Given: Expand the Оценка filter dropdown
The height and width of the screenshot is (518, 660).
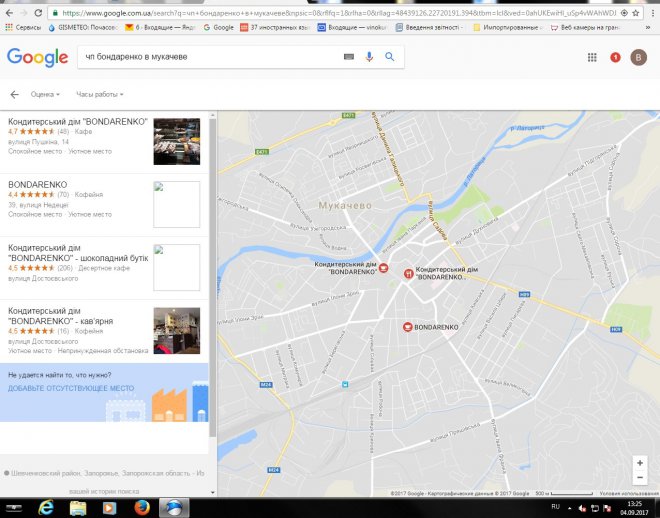Looking at the screenshot, I should click(x=45, y=94).
